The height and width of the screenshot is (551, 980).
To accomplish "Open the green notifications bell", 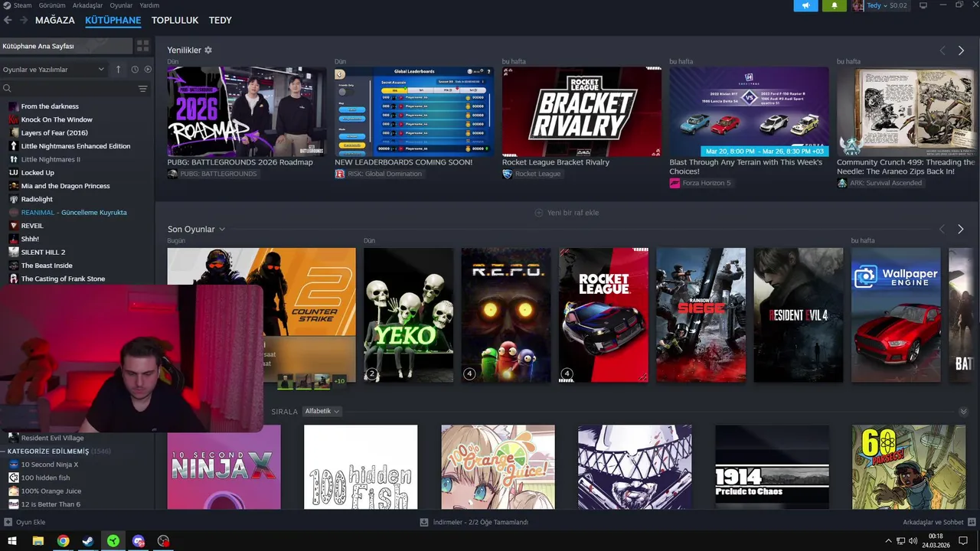I will coord(835,5).
